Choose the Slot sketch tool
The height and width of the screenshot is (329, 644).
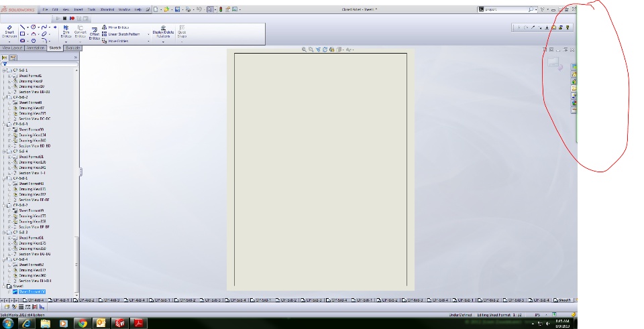[23, 41]
